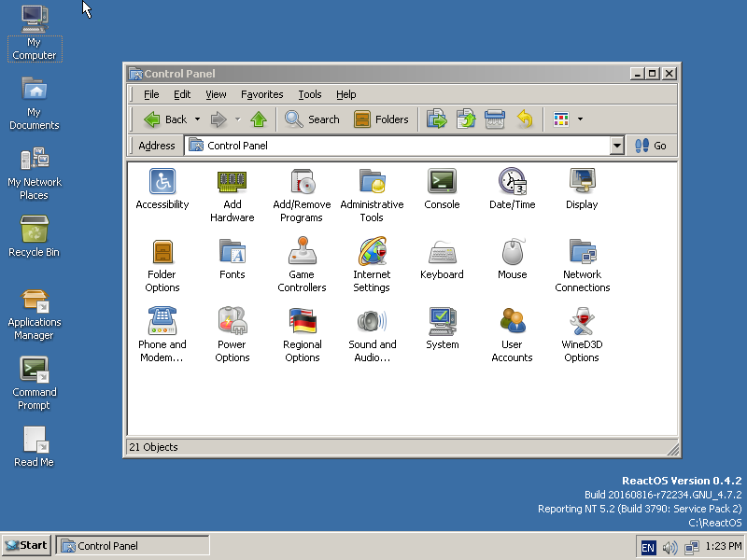Viewport: 747px width, 560px height.
Task: Click the Delete shredder toolbar icon
Action: 495,119
